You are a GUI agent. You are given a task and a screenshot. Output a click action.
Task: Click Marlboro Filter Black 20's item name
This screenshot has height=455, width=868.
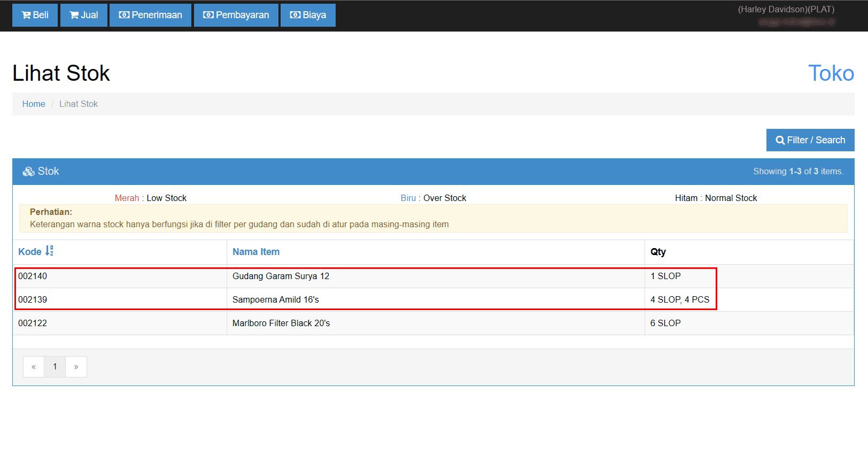click(x=281, y=323)
